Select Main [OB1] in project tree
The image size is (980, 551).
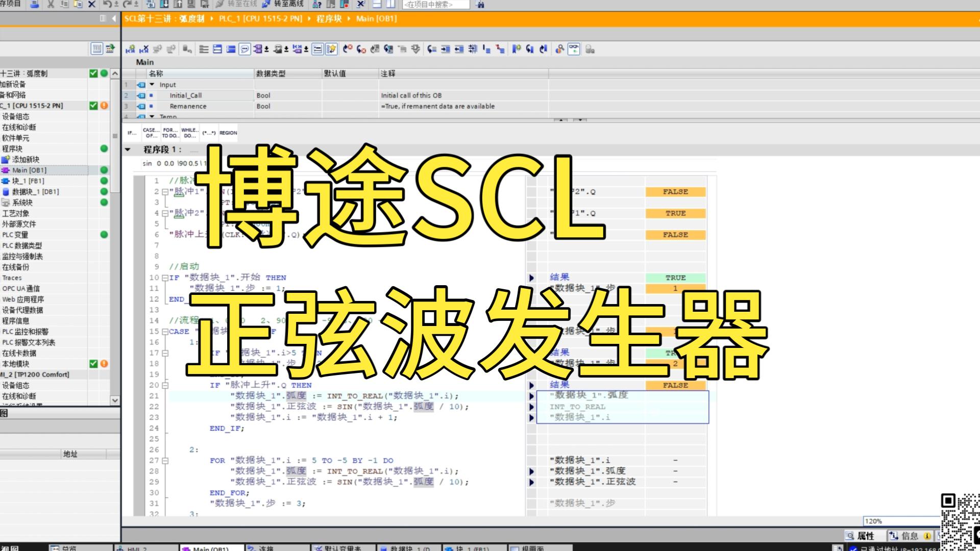[29, 170]
